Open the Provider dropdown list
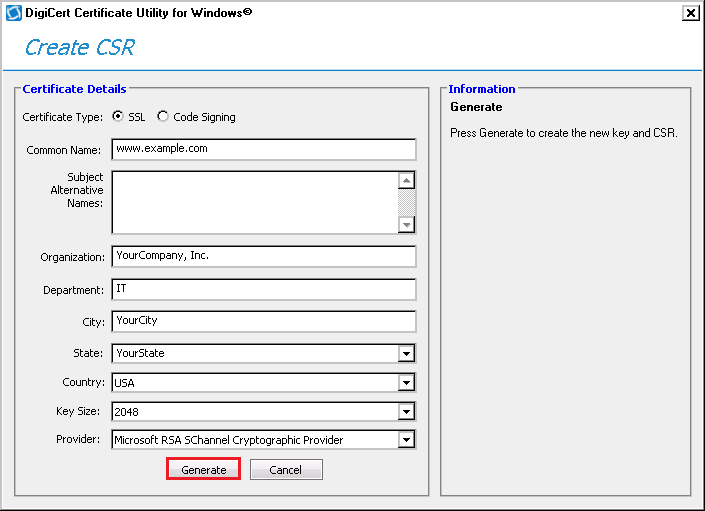The height and width of the screenshot is (511, 705). (406, 440)
